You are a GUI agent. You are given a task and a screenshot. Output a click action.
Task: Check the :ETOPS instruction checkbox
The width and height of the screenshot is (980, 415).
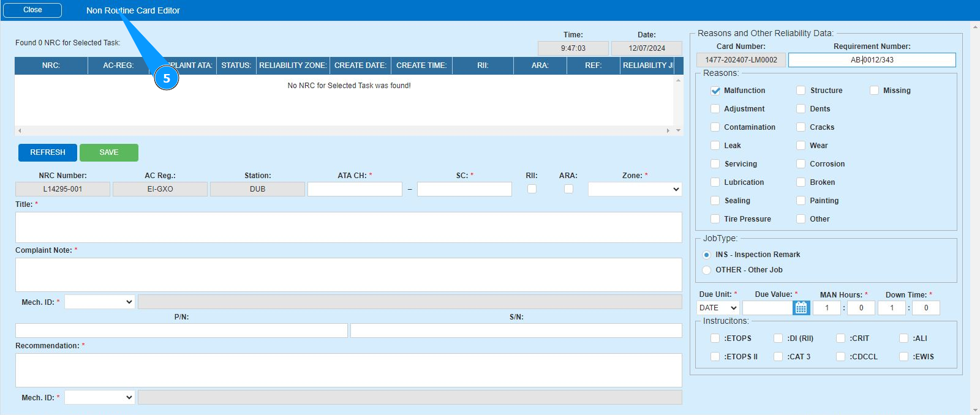tap(715, 338)
